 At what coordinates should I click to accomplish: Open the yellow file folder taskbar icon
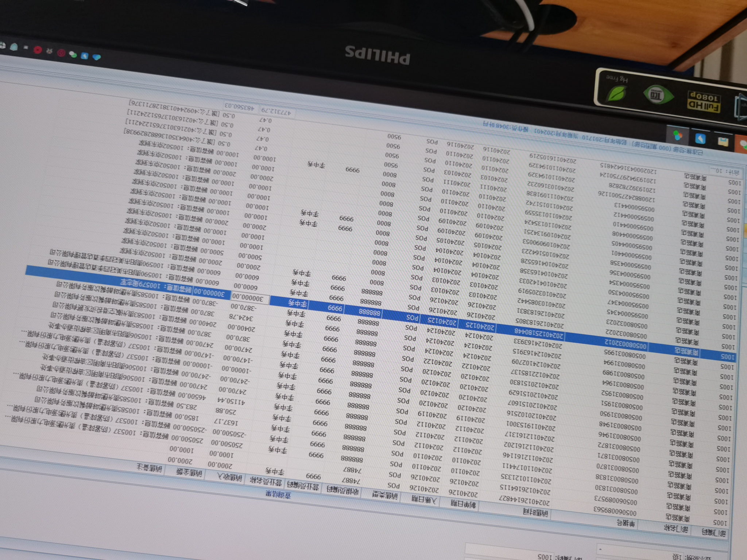724,142
